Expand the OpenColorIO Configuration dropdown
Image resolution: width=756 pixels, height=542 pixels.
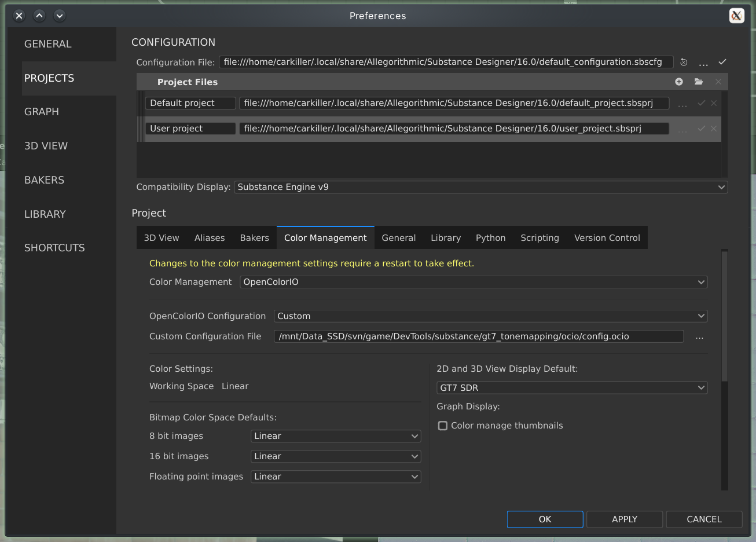[x=490, y=316]
